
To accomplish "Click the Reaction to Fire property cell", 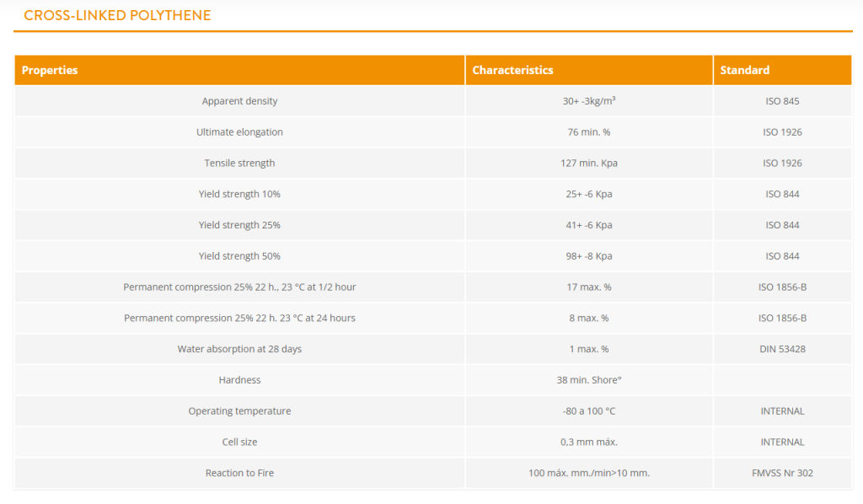I will point(239,473).
